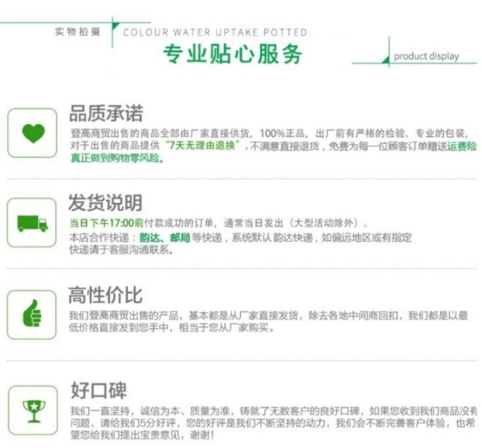The width and height of the screenshot is (482, 448).
Task: Click the green 运费险 text
Action: click(462, 146)
